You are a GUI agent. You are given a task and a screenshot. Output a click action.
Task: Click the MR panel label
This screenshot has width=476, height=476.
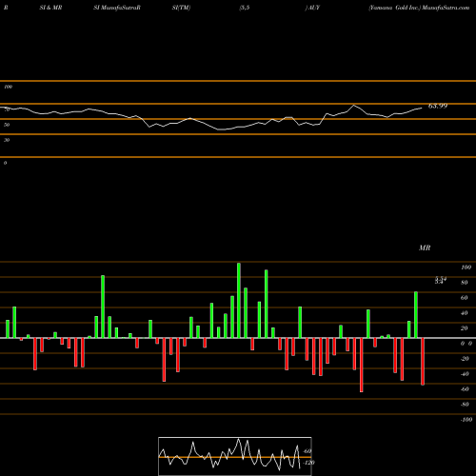pyautogui.click(x=425, y=248)
